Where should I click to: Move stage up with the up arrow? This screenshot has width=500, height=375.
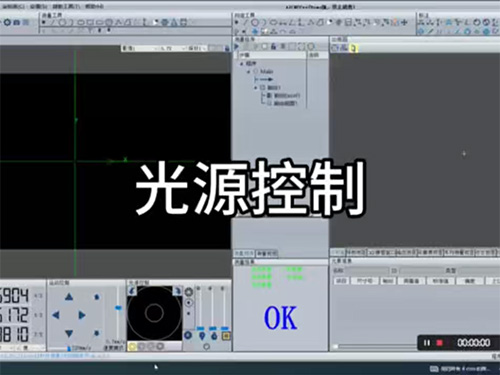click(x=69, y=296)
